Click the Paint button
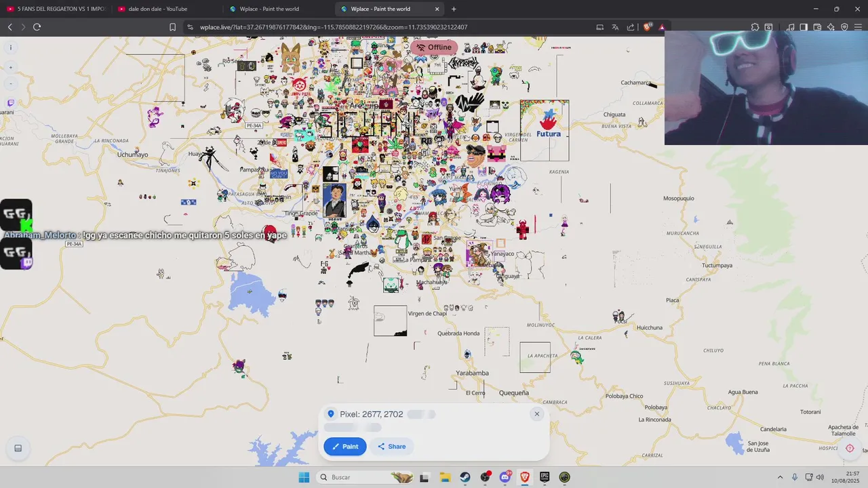The image size is (868, 488). pyautogui.click(x=345, y=447)
